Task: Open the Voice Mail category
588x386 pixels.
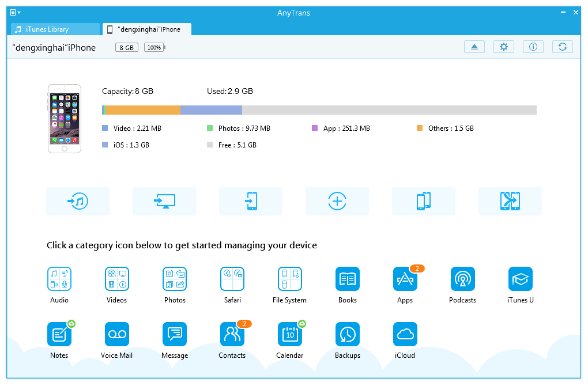Action: point(117,334)
